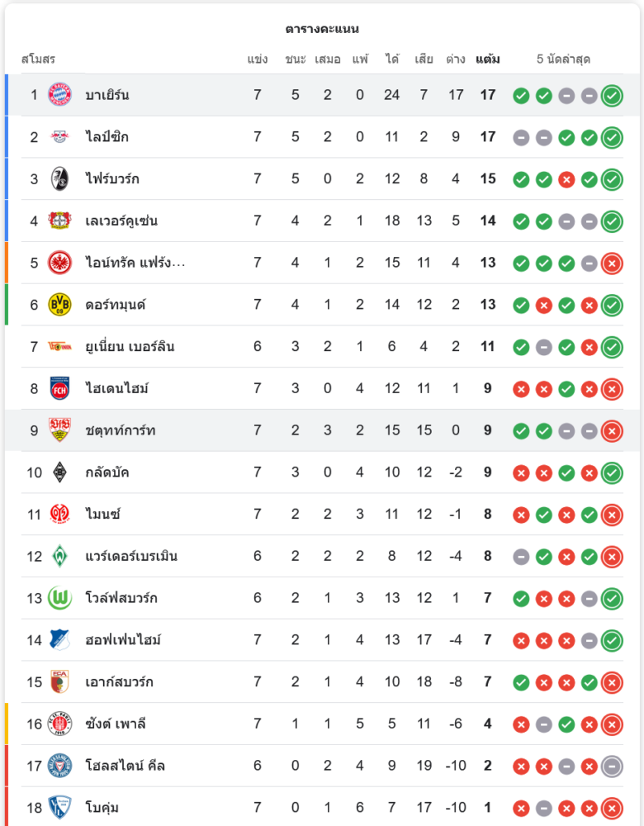Click the Wolfsburg green W logo
This screenshot has height=826, width=644.
point(59,598)
